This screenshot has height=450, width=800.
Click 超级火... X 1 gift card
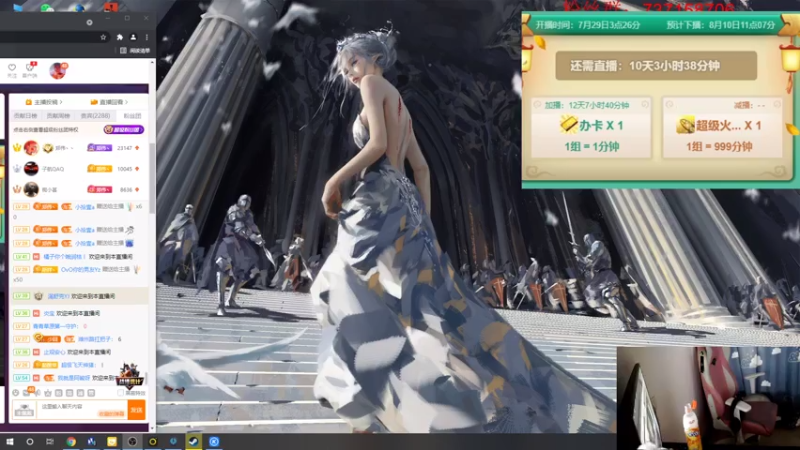click(x=722, y=128)
